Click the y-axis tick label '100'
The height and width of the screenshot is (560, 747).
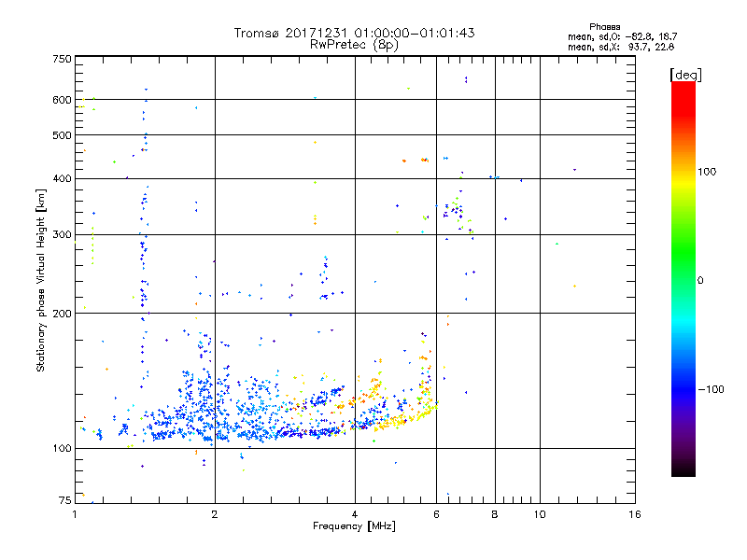point(62,449)
